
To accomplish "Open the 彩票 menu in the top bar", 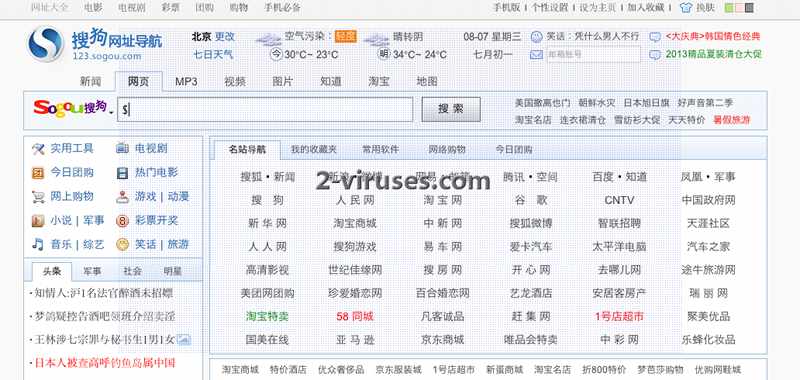I will (x=170, y=8).
